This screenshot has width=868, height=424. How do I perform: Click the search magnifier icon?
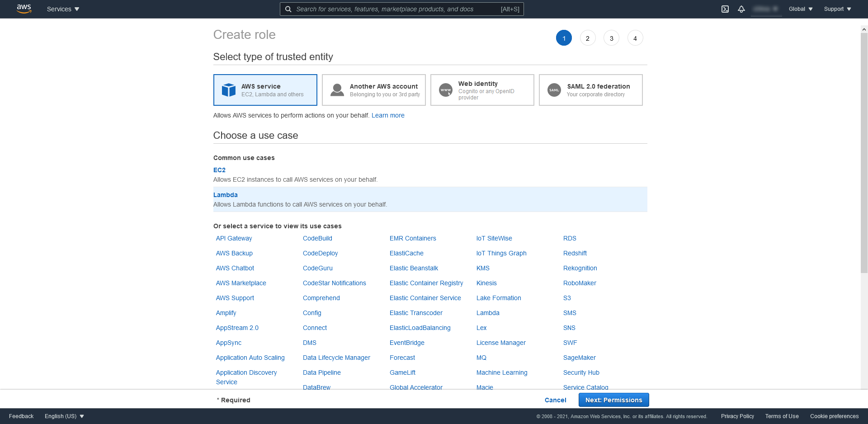[288, 9]
